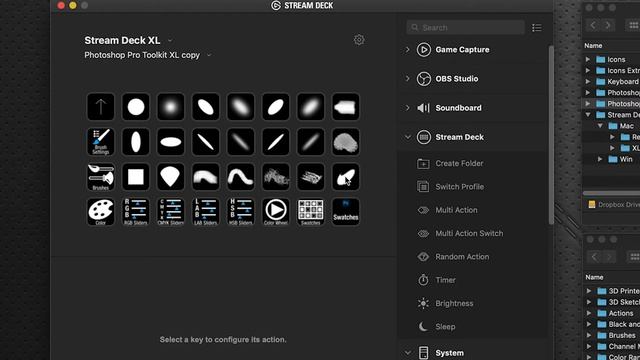Image resolution: width=640 pixels, height=360 pixels.
Task: Expand the Soundboard category
Action: [x=407, y=108]
